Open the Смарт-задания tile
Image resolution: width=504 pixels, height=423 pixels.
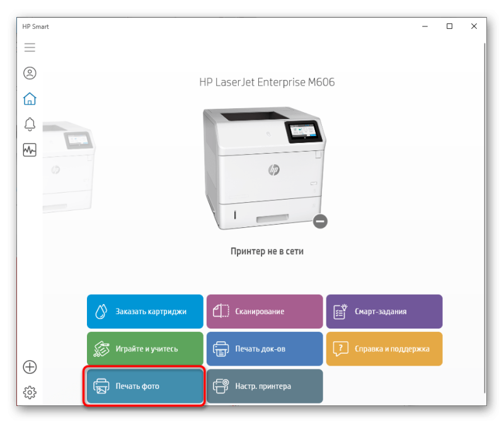coord(384,312)
